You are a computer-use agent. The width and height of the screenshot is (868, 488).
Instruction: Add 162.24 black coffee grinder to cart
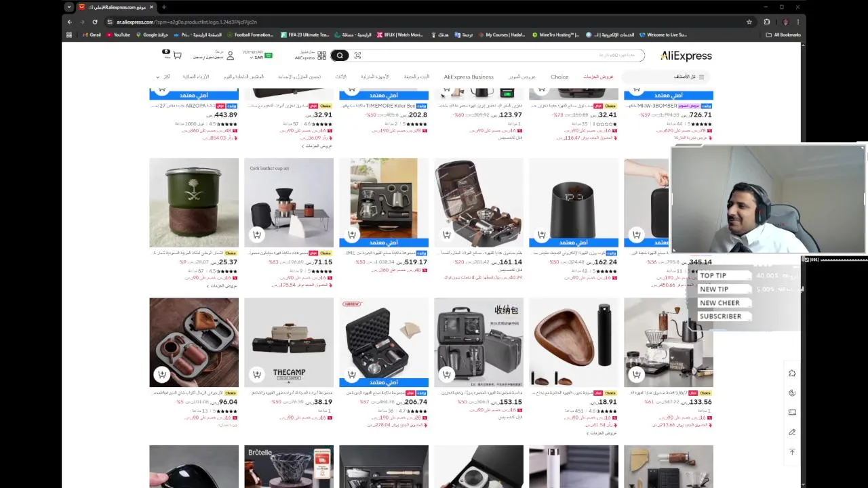click(542, 235)
